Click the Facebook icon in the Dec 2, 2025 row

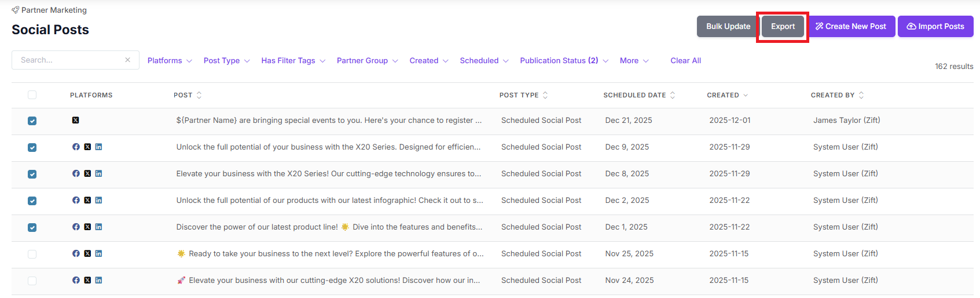76,200
